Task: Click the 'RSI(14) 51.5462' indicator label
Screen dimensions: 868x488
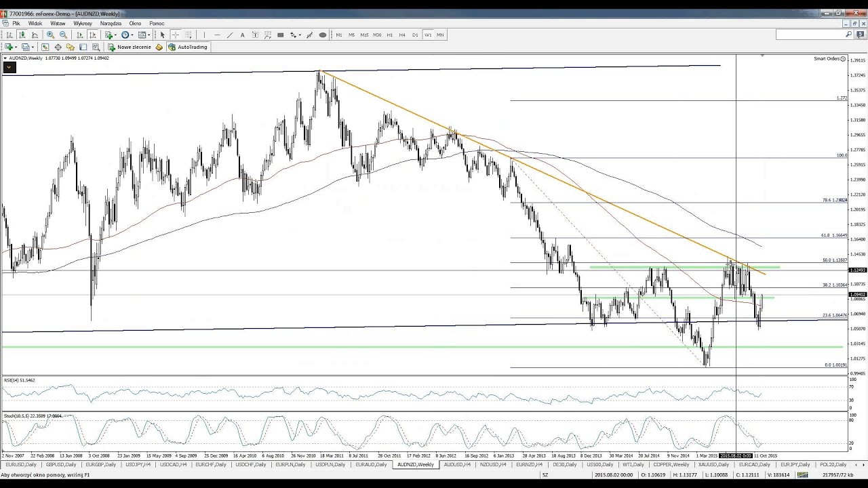Action: pos(19,380)
